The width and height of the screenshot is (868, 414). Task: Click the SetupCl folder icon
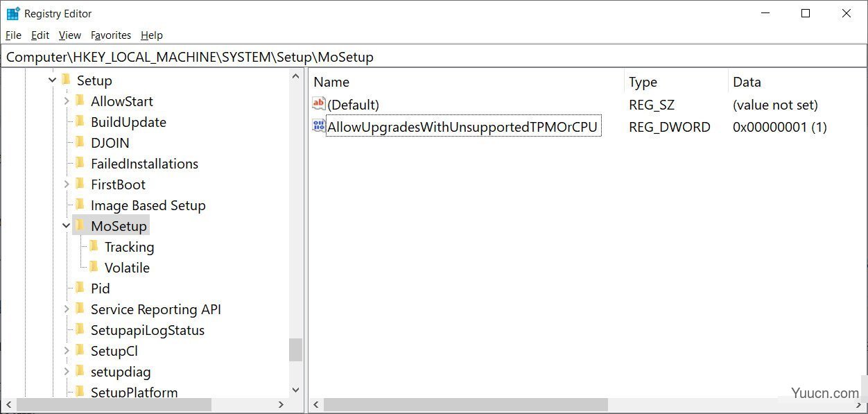(x=80, y=350)
